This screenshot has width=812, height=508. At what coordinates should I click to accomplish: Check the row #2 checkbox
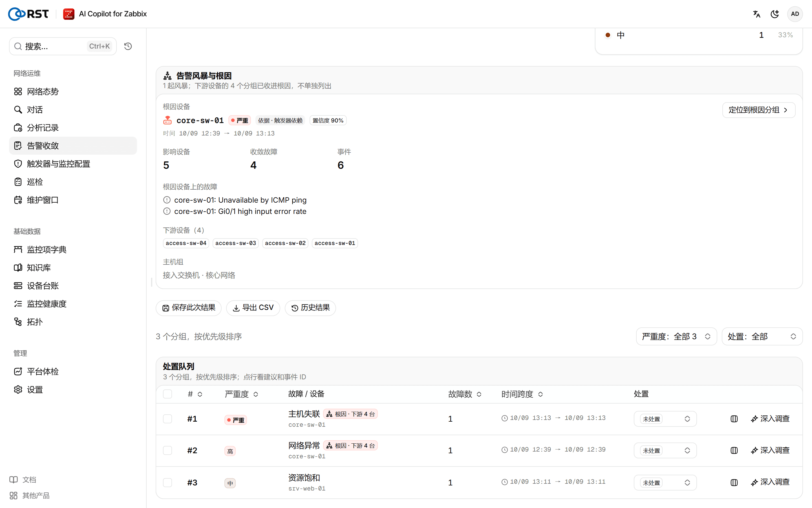(x=167, y=450)
